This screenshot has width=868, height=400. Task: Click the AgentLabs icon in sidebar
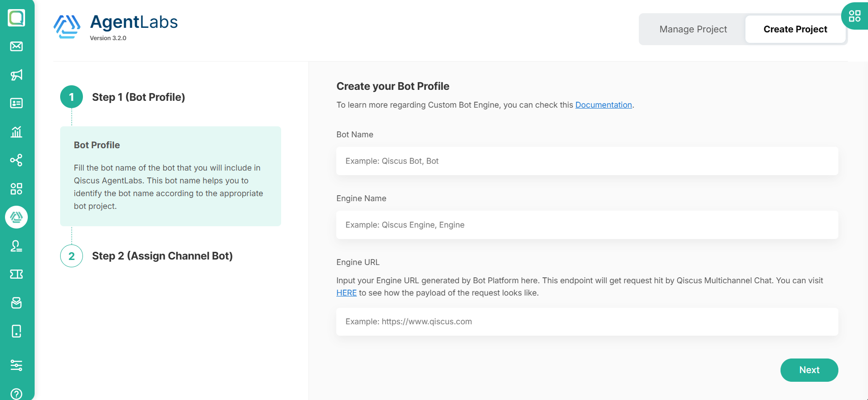tap(16, 217)
